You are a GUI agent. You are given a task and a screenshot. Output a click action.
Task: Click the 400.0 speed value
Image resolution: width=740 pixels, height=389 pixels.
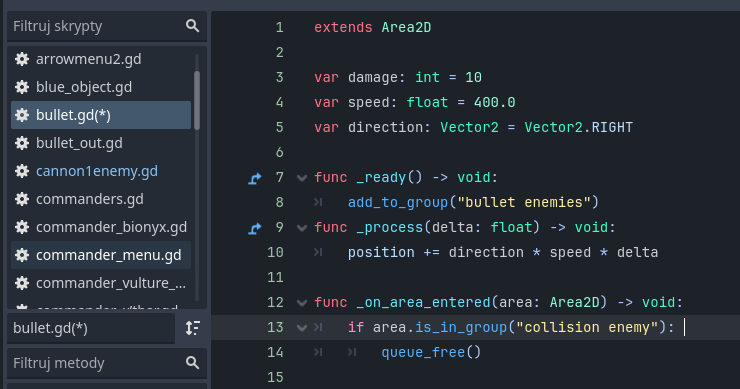[x=495, y=102]
